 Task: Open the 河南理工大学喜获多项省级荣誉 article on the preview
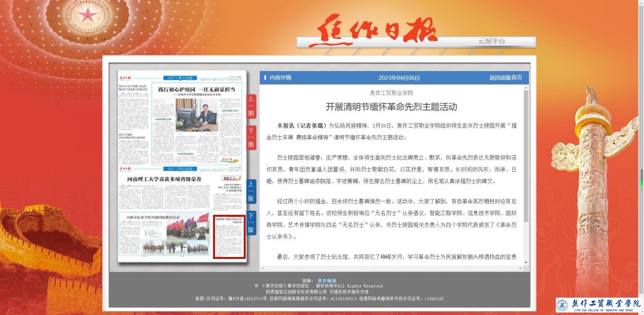164,179
